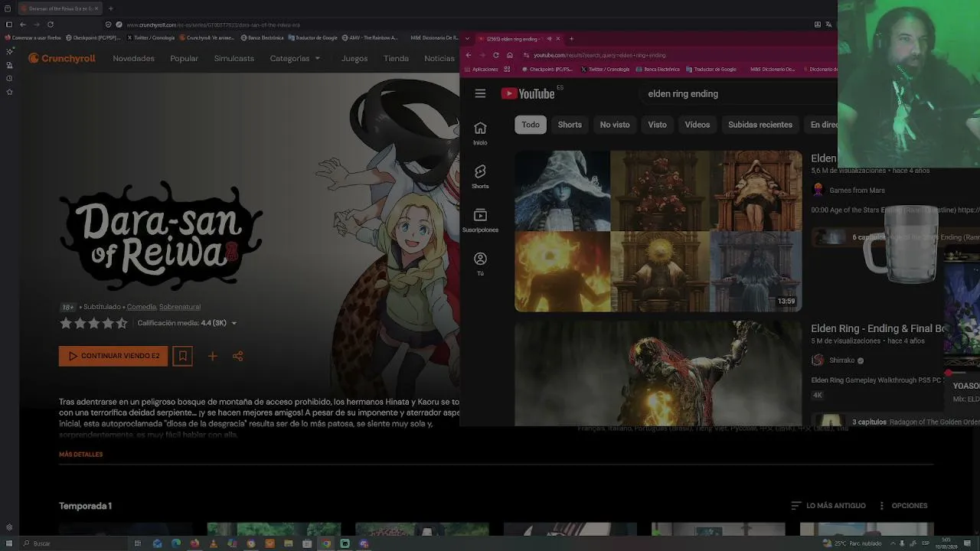Reload the YouTube page
This screenshot has height=551, width=980.
[x=496, y=55]
